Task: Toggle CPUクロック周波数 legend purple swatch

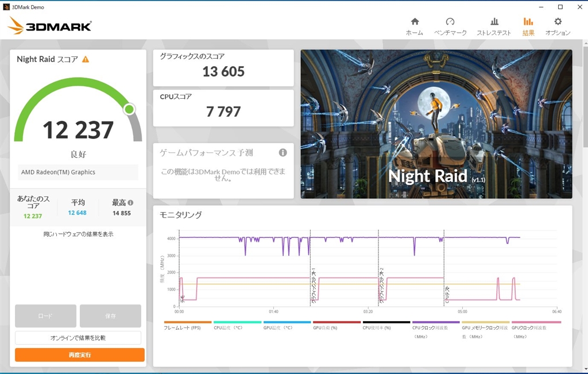Action: point(436,322)
